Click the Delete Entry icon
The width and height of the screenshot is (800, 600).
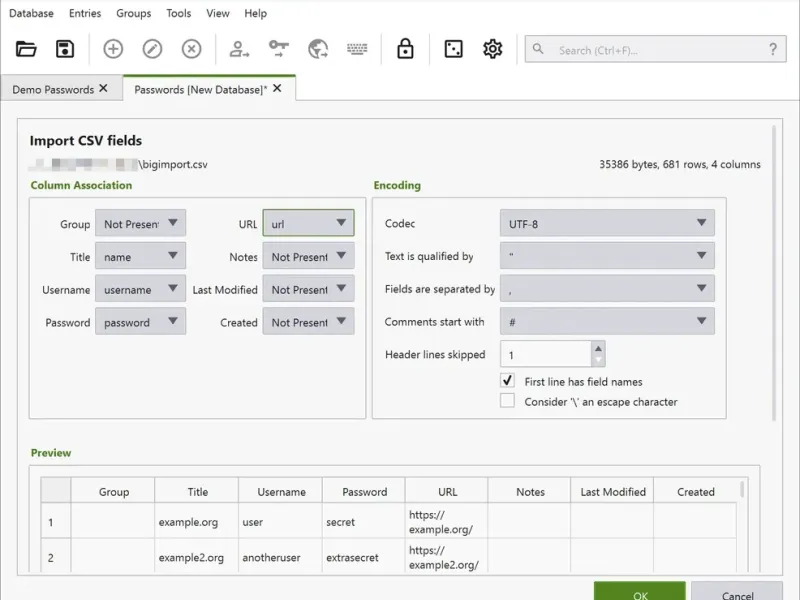pyautogui.click(x=191, y=49)
